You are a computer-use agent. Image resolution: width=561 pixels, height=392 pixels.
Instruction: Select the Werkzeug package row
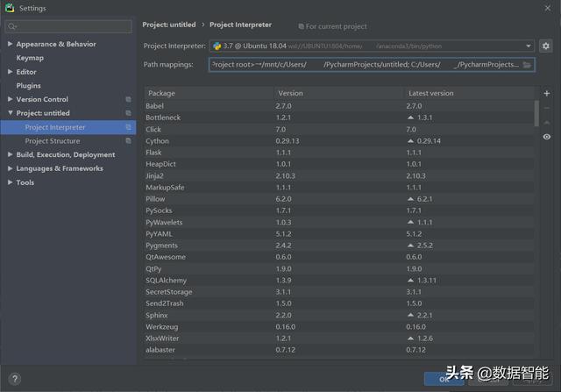[x=339, y=326]
